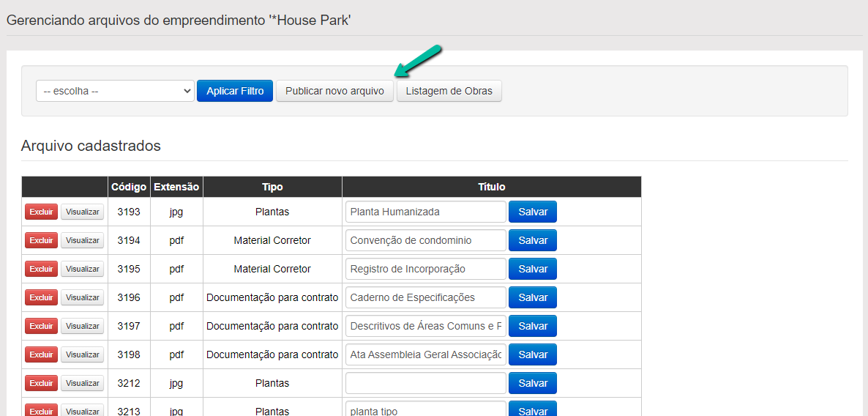Click Excluir for file 3195
The image size is (868, 416).
[x=41, y=269]
